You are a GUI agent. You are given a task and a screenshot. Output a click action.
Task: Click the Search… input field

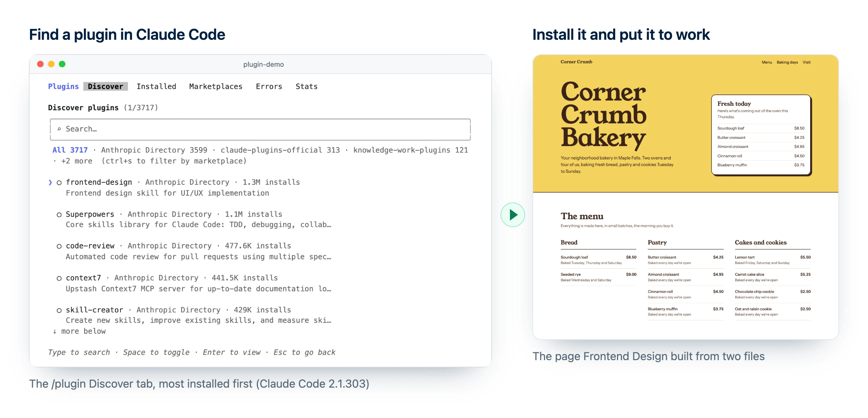click(260, 129)
